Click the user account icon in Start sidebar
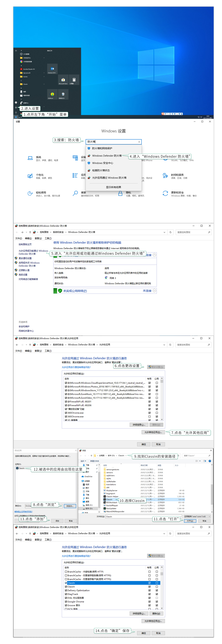222x644 pixels. click(16, 102)
